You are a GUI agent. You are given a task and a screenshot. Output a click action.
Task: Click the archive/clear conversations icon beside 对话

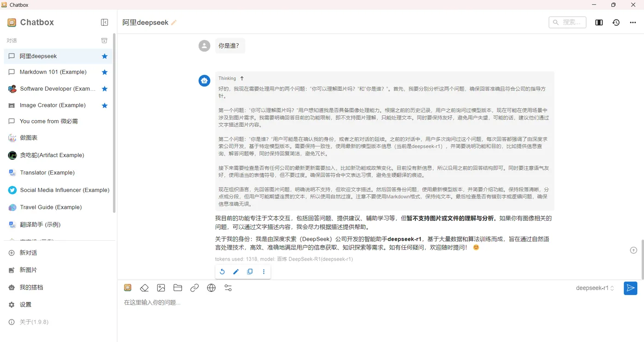point(104,41)
